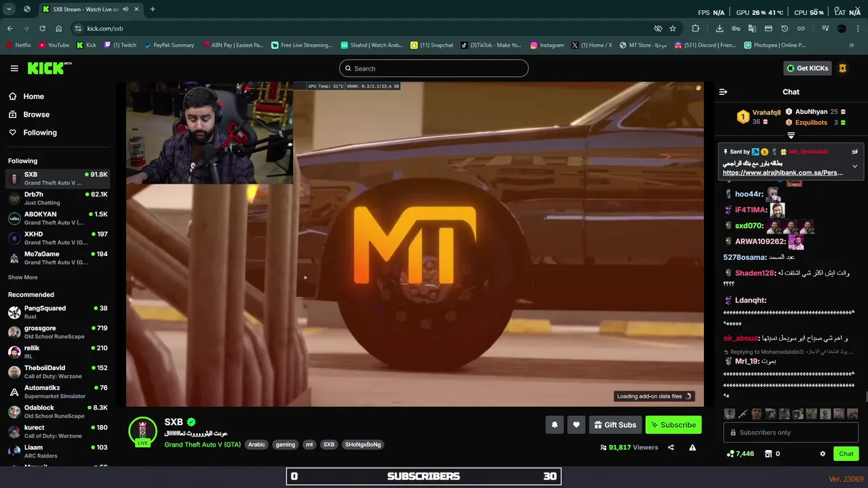This screenshot has height=488, width=868.
Task: Open the channel shop icon
Action: point(768,454)
